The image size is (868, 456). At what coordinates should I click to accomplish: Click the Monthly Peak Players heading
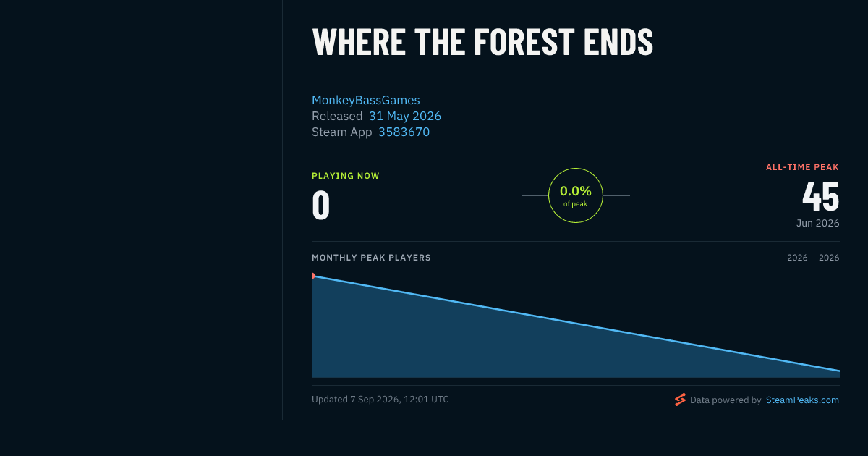371,258
